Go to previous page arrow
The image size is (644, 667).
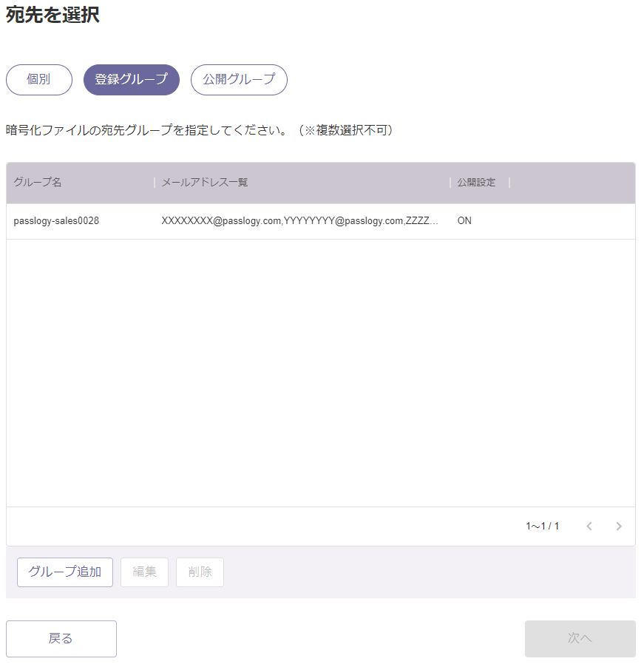tap(589, 527)
